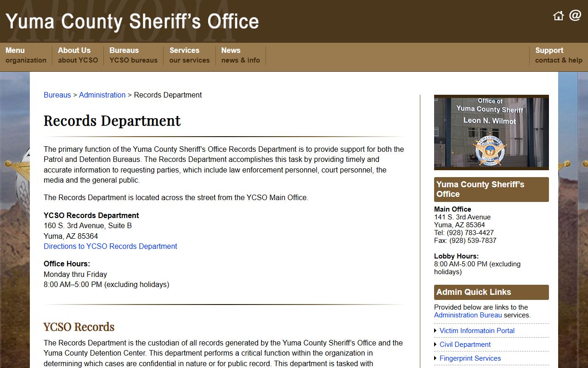Follow the Bureaus breadcrumb link
Viewport: 588px width, 368px height.
click(x=57, y=95)
